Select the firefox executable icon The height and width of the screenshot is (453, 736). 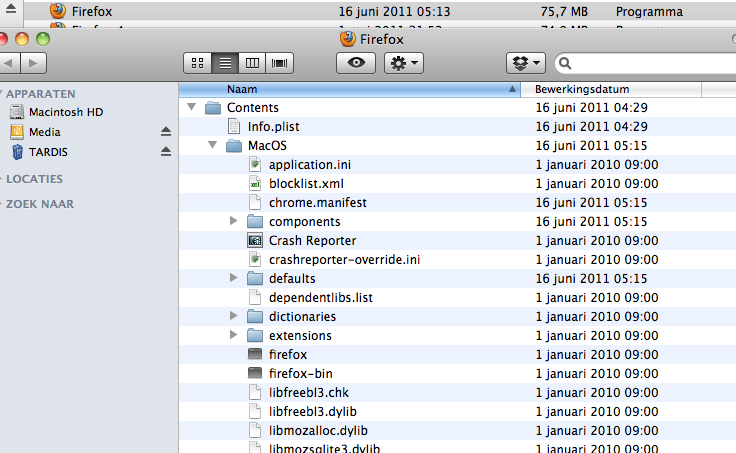coord(255,354)
